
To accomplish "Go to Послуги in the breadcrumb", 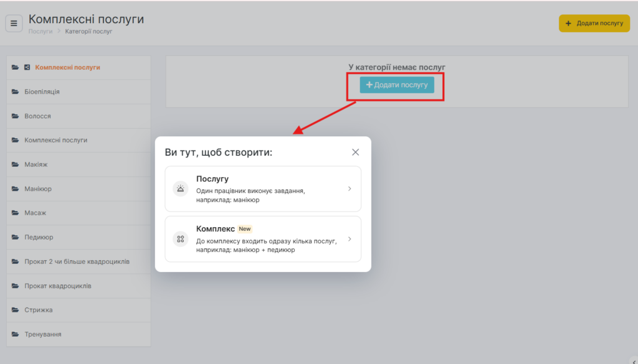I will click(x=40, y=31).
